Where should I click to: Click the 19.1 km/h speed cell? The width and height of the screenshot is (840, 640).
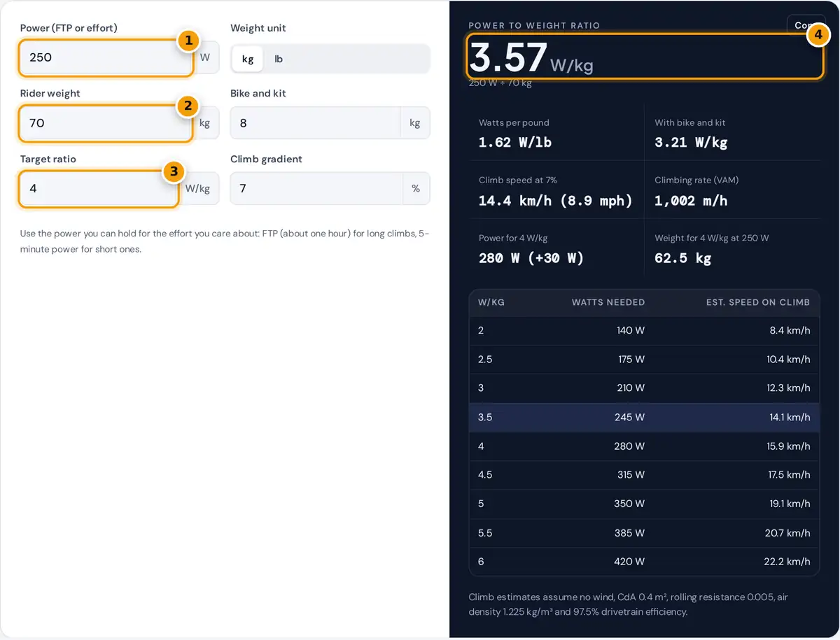pyautogui.click(x=789, y=503)
